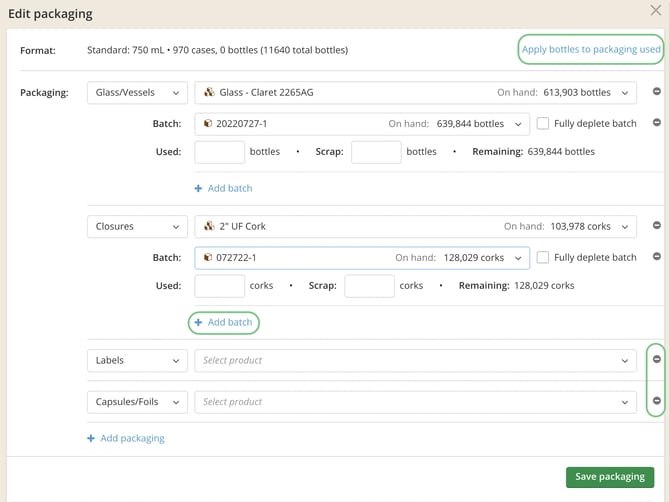670x502 pixels.
Task: Remove the Labels packaging row
Action: pyautogui.click(x=657, y=359)
